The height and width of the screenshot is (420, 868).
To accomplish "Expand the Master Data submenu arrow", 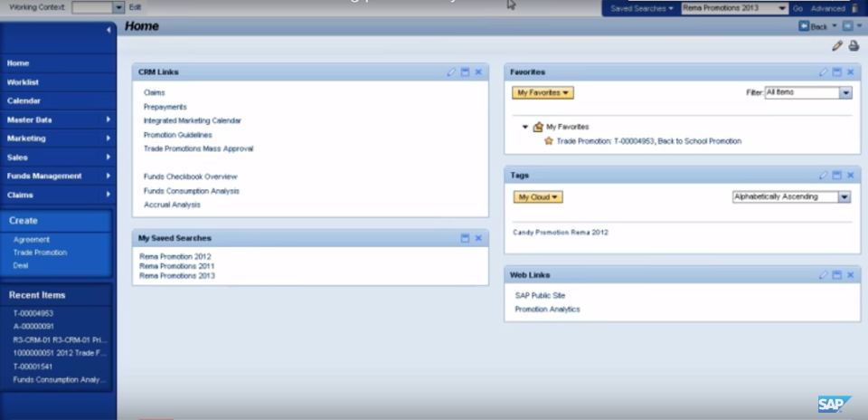I will click(108, 119).
